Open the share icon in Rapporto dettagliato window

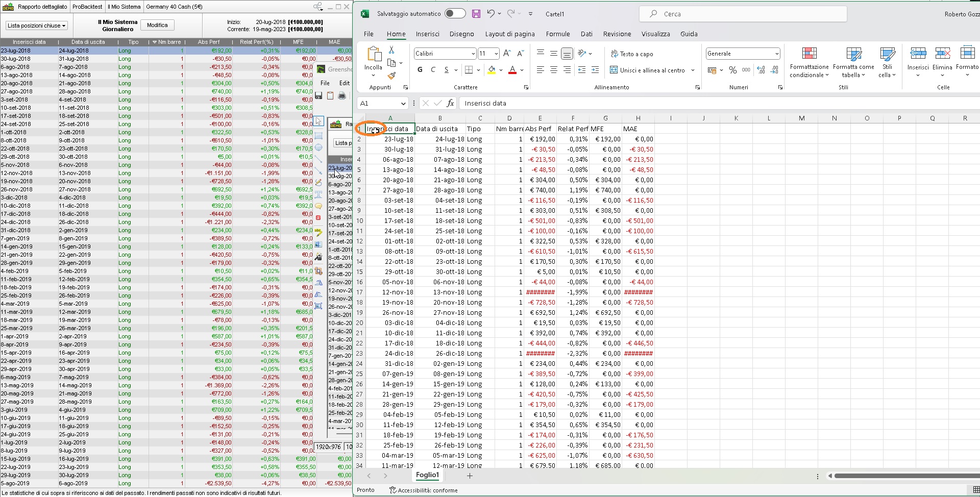[x=318, y=7]
